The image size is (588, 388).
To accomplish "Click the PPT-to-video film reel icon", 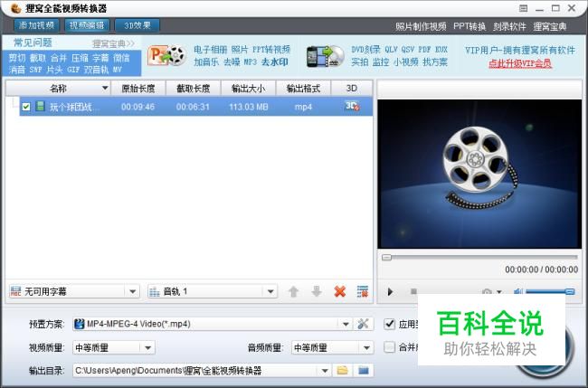I will point(167,56).
